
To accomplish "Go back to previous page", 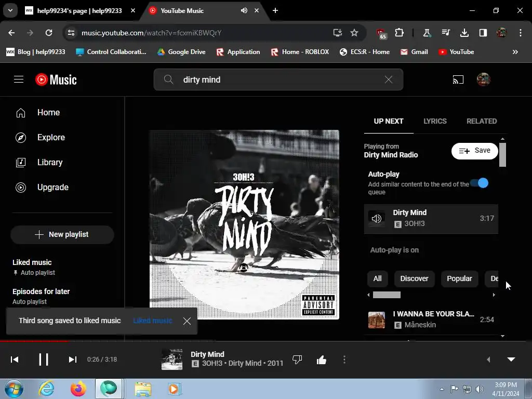I will click(x=11, y=33).
